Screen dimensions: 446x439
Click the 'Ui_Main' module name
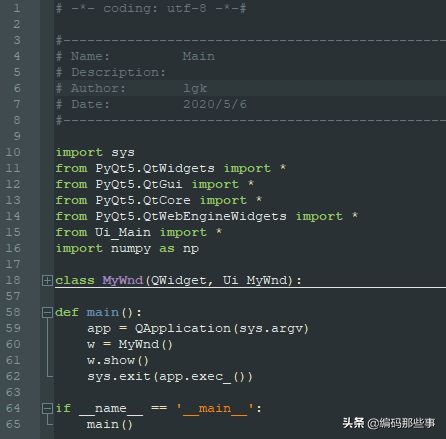coord(123,232)
